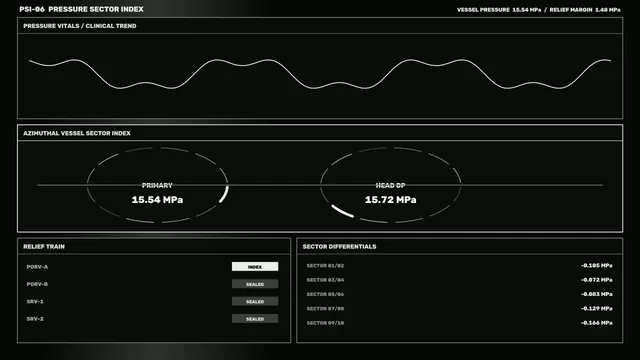Click the -0.083 MPa differential value
The width and height of the screenshot is (640, 360).
point(597,294)
